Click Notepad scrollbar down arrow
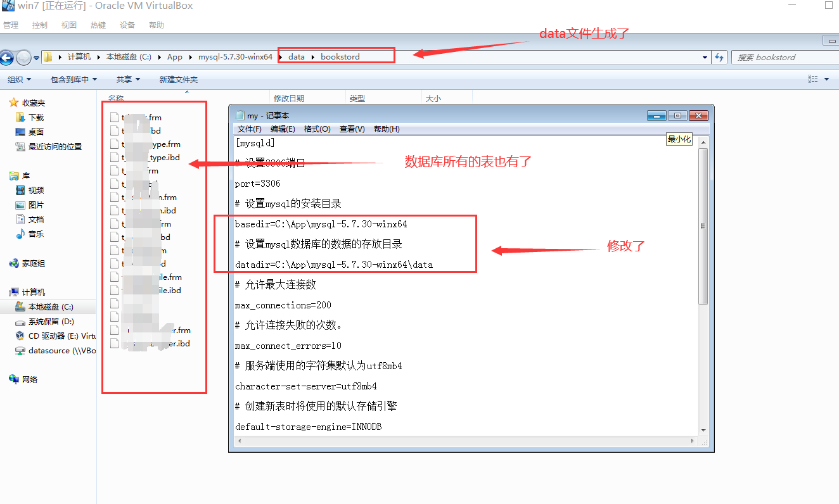Screen dimensions: 839x504 [703, 430]
